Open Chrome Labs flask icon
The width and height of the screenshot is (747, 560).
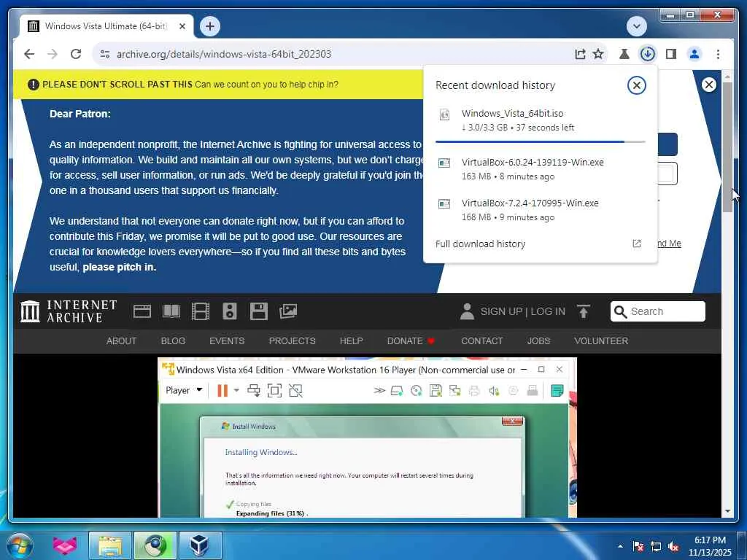[x=624, y=54]
